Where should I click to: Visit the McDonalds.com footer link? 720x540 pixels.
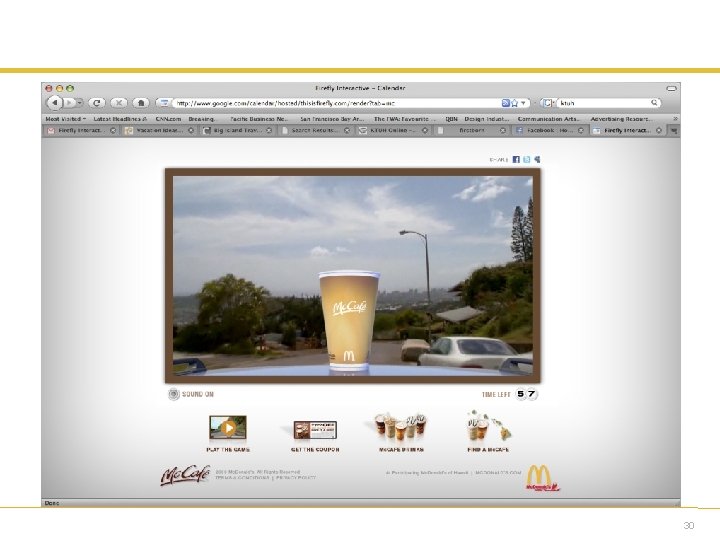pos(498,472)
